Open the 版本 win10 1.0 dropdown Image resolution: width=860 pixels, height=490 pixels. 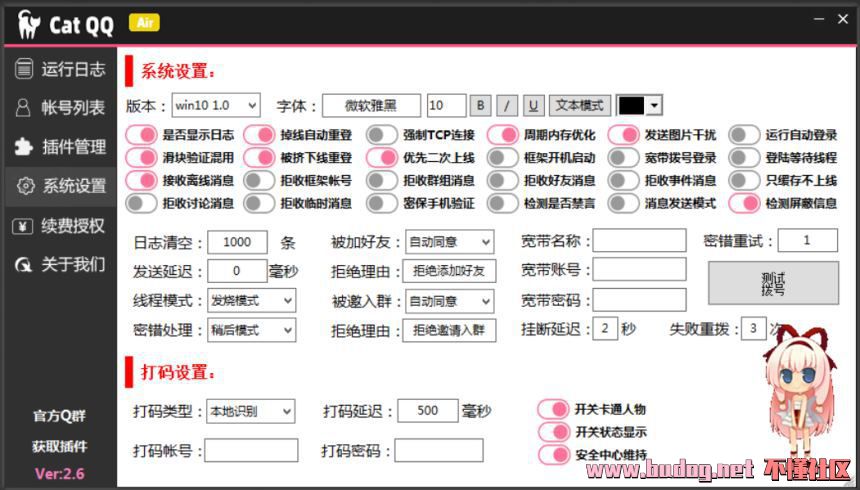pos(216,105)
